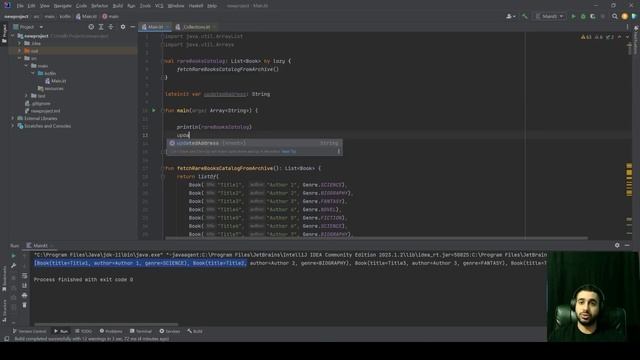Expand the highlighted out folder
The image size is (640, 360).
20,51
